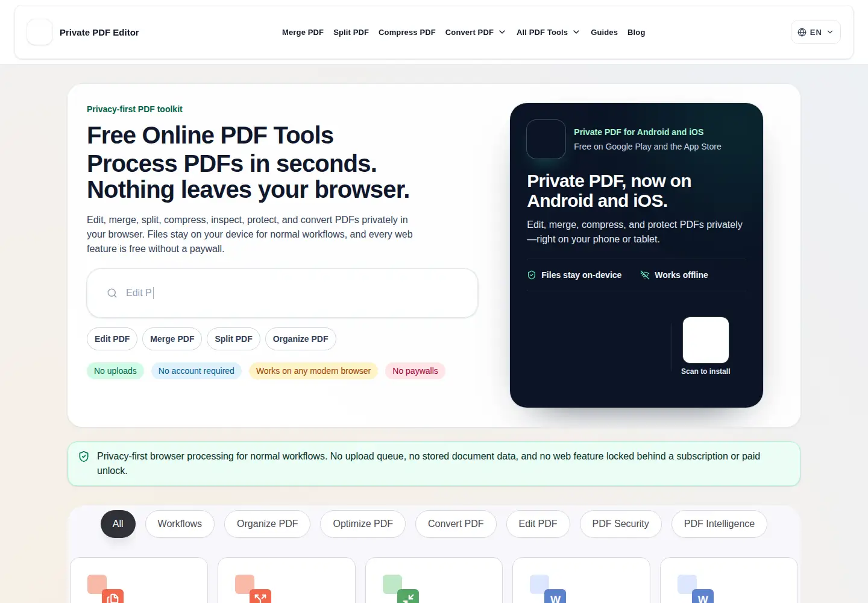This screenshot has height=603, width=868.
Task: Select the Organize PDF category filter tab
Action: pyautogui.click(x=267, y=524)
